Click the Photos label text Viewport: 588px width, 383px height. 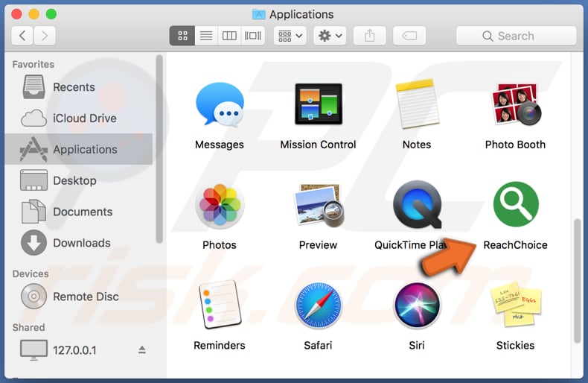[220, 245]
